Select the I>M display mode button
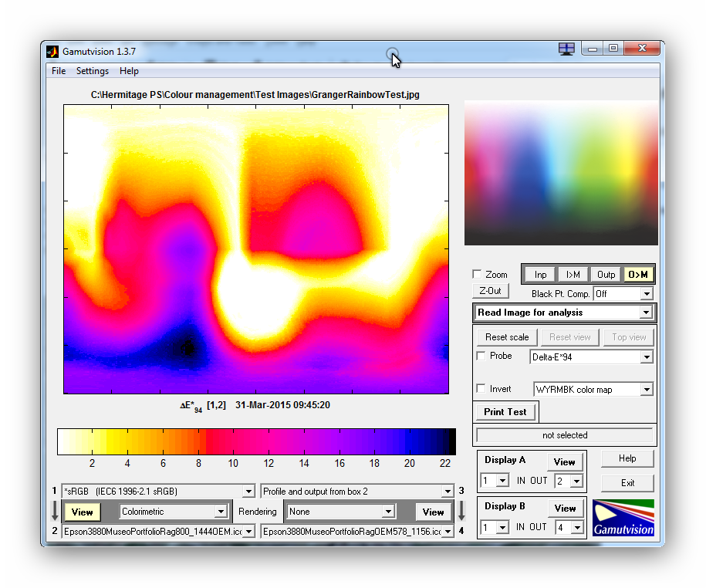Image resolution: width=706 pixels, height=588 pixels. pyautogui.click(x=573, y=275)
